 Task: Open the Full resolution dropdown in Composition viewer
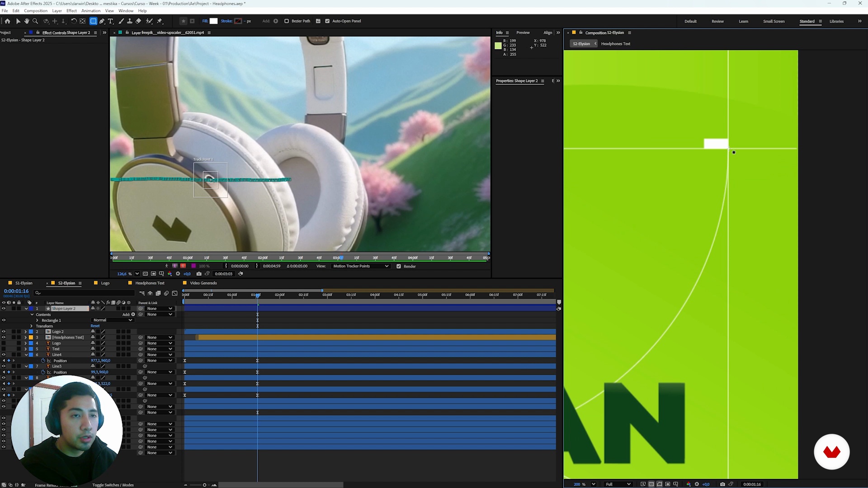[618, 484]
